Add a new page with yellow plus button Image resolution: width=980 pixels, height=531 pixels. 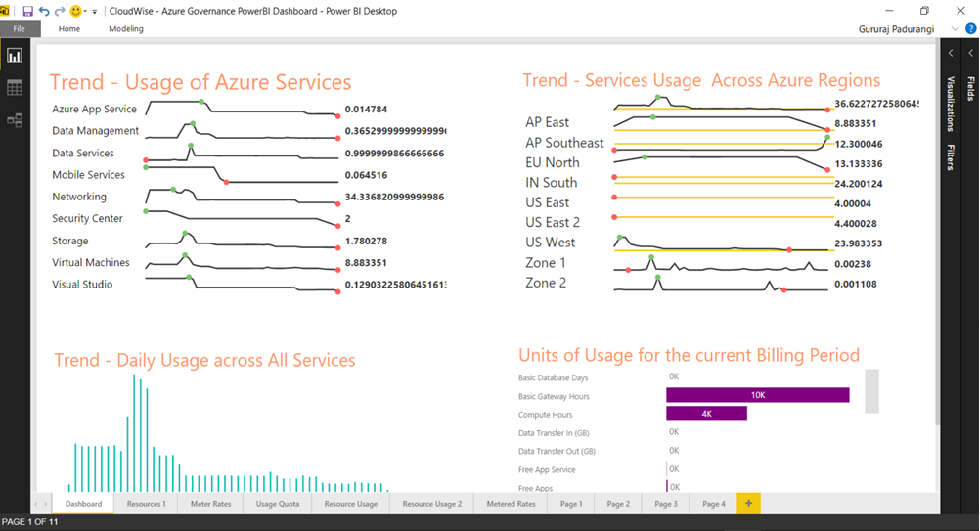749,504
